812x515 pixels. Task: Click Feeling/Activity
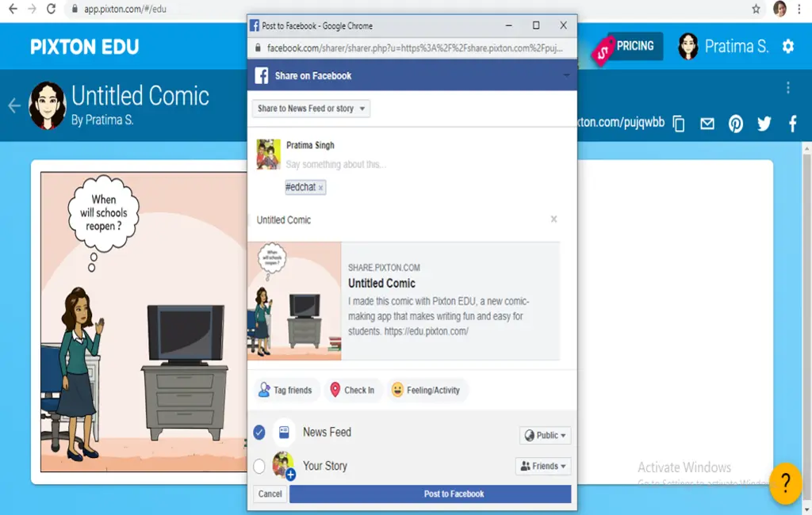[426, 391]
